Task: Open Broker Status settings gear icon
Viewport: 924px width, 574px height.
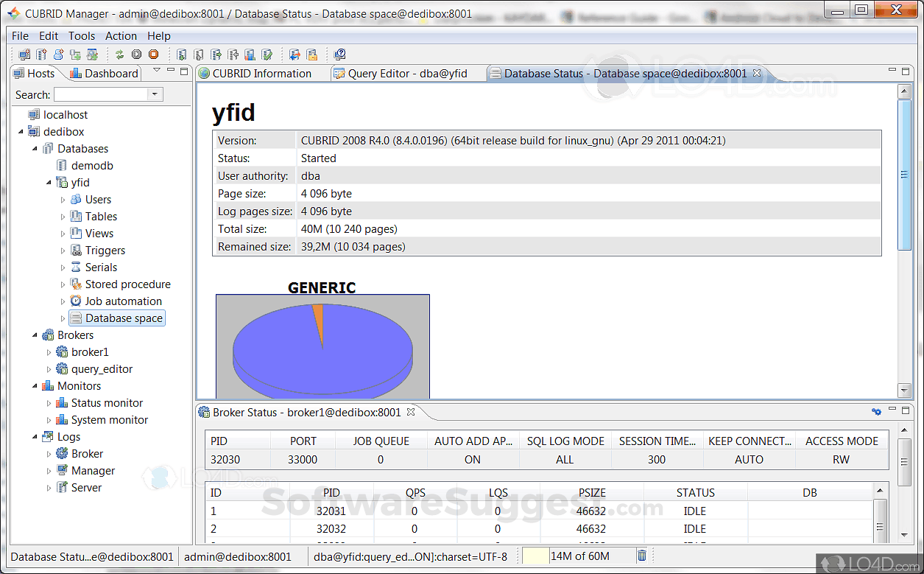Action: pos(876,412)
